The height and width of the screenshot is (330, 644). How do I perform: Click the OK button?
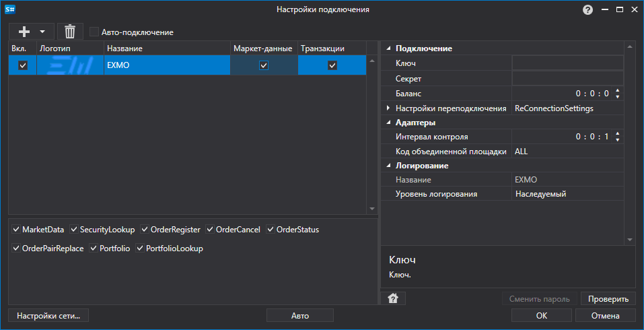(541, 316)
